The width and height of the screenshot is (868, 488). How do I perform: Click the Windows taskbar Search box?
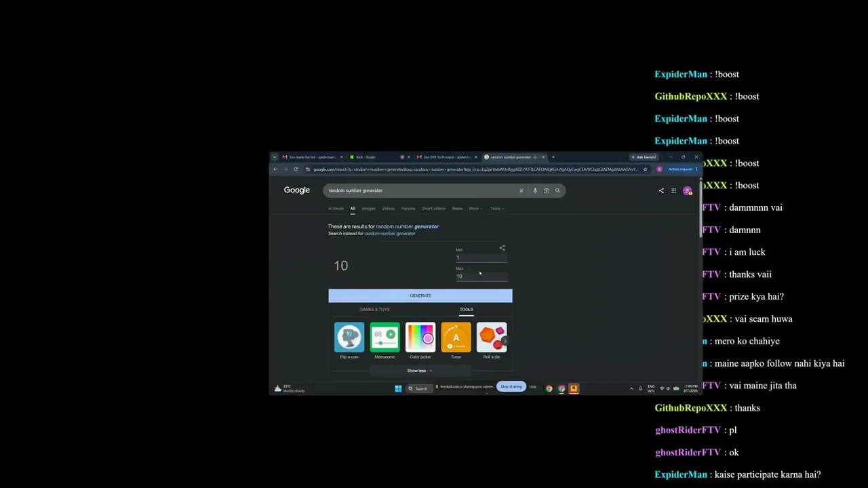[x=418, y=388]
